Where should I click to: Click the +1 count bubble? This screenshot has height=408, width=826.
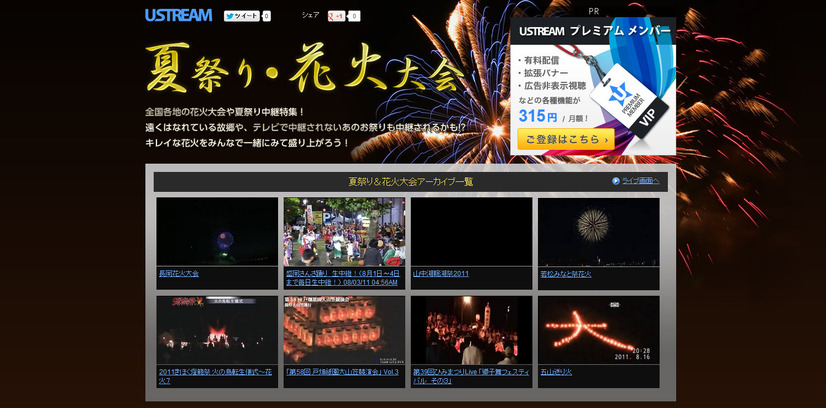click(355, 16)
